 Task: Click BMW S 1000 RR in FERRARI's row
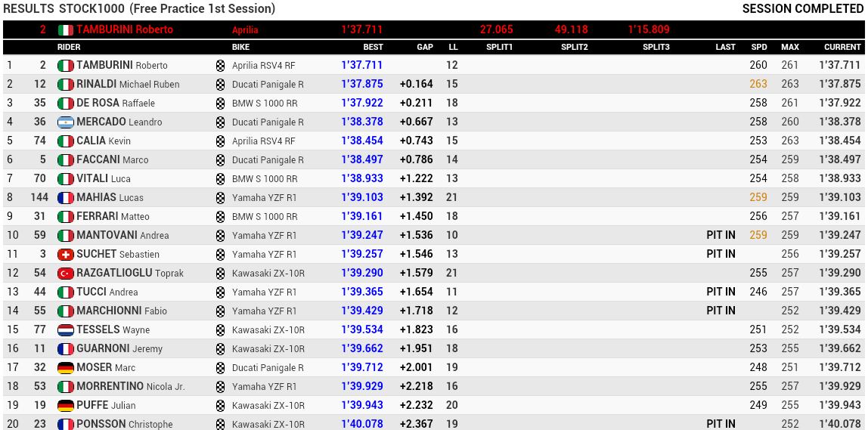point(265,217)
